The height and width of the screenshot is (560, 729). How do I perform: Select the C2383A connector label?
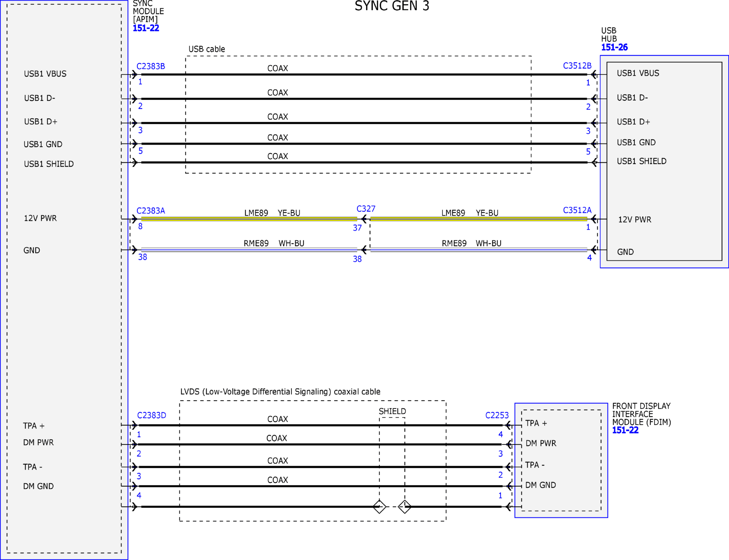(151, 211)
